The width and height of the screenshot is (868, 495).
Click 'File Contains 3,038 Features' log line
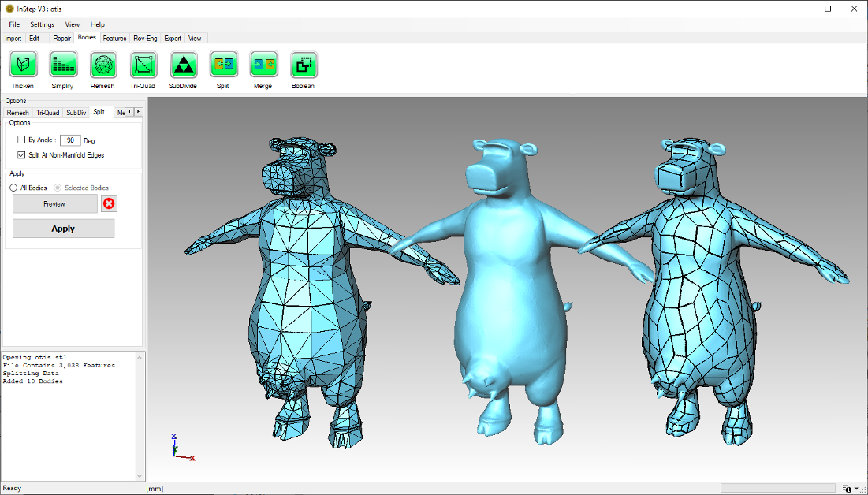(58, 366)
